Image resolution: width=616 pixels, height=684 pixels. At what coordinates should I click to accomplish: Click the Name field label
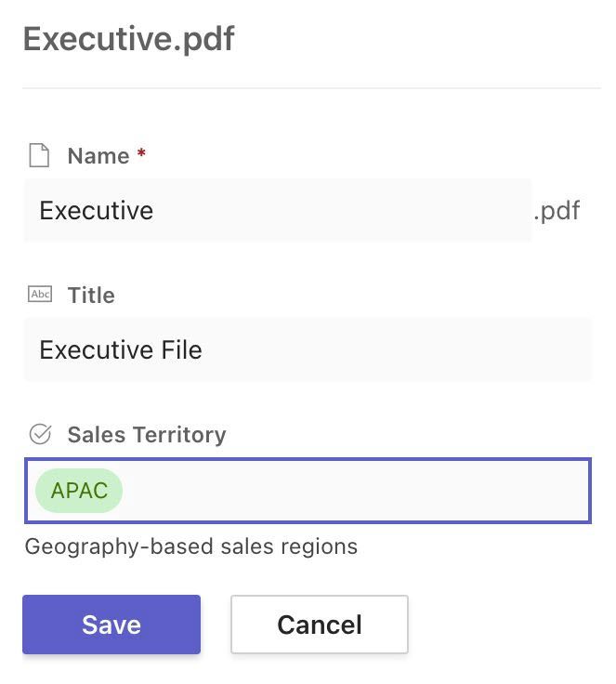pyautogui.click(x=98, y=156)
